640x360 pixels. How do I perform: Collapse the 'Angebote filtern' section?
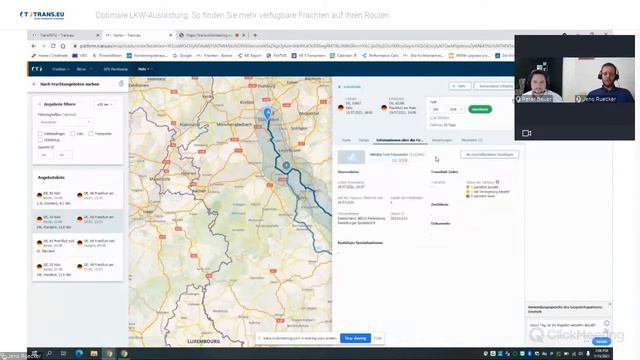click(x=40, y=104)
